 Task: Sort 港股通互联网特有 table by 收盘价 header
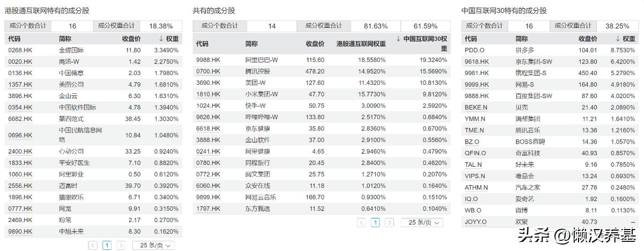pyautogui.click(x=131, y=39)
